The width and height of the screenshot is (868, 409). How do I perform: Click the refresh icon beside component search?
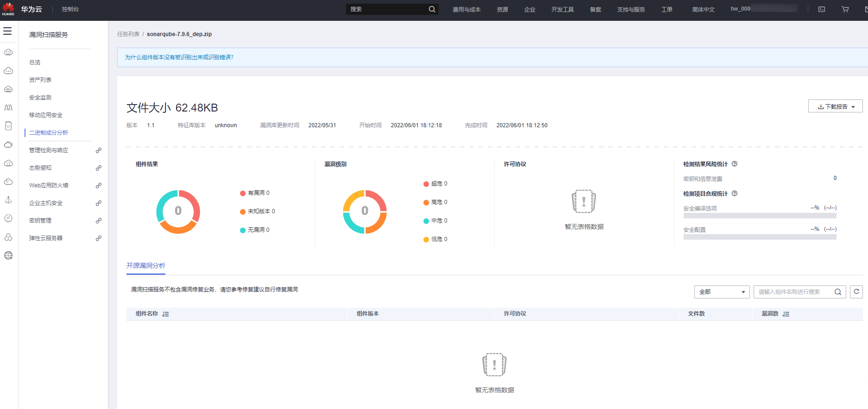coord(856,292)
